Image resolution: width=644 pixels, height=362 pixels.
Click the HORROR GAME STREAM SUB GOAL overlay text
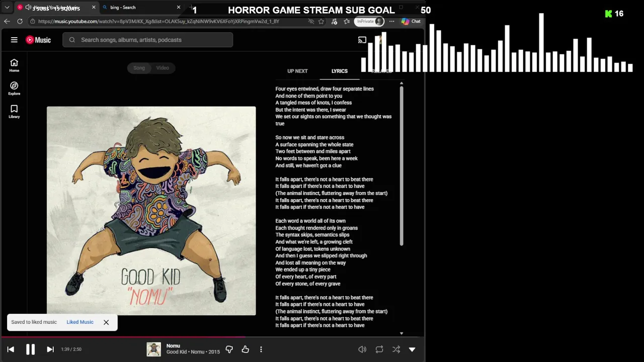[311, 10]
